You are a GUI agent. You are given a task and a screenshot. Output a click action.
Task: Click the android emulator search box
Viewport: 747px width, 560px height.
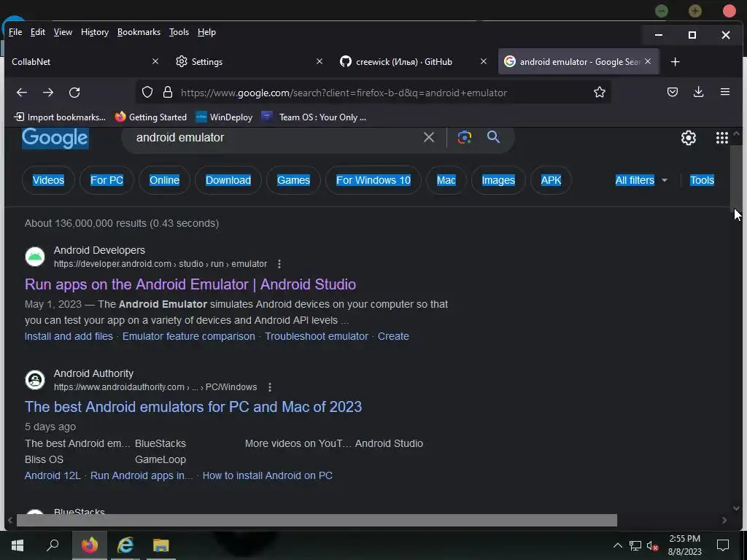coord(274,138)
